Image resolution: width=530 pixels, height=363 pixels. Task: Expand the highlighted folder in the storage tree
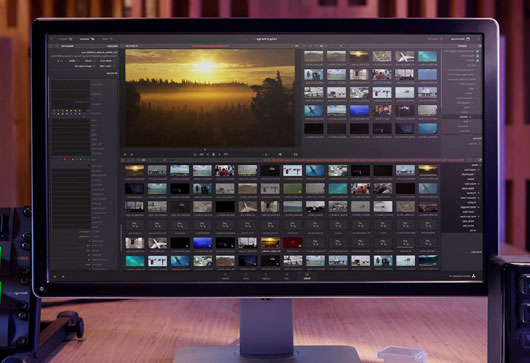pyautogui.click(x=471, y=117)
